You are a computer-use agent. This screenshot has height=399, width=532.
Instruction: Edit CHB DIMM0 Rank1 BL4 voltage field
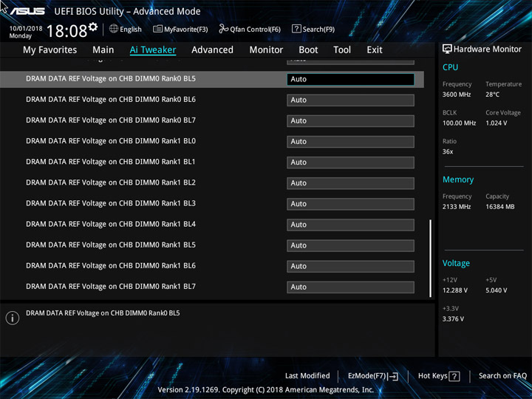point(350,225)
